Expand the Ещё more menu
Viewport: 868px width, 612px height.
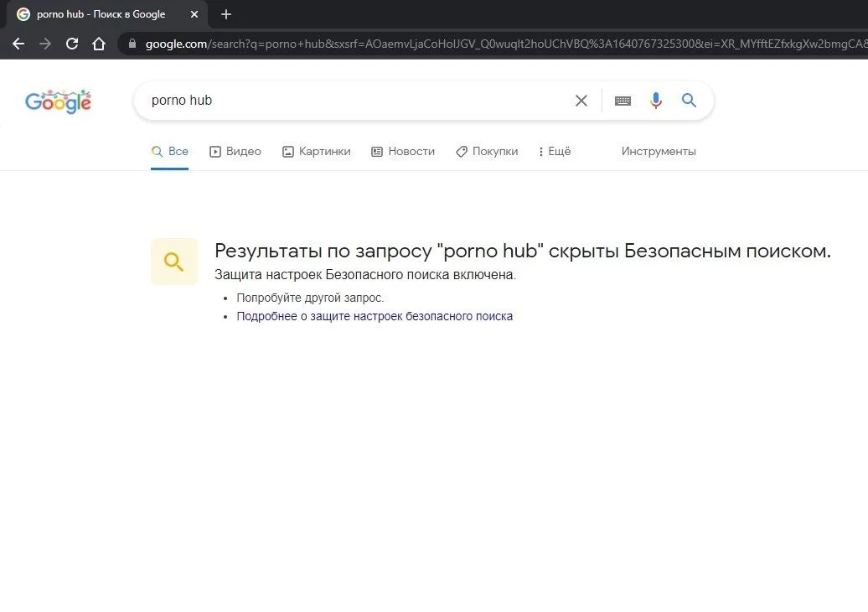point(555,151)
